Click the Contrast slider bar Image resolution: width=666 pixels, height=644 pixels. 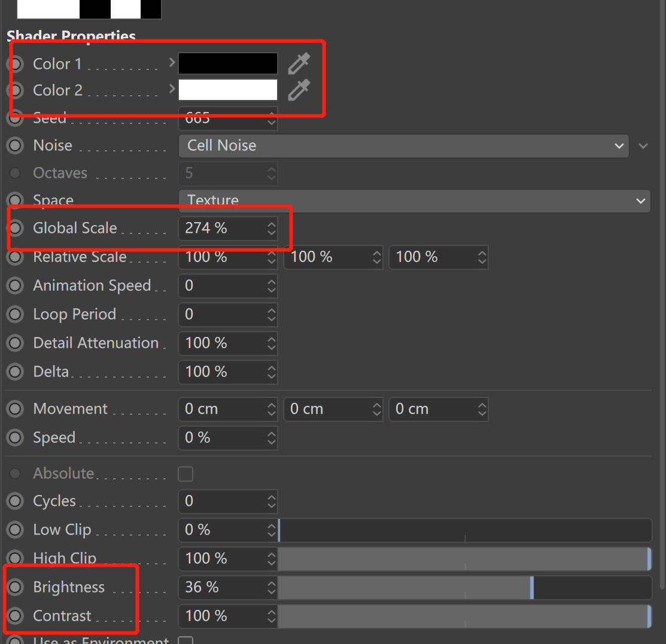coord(465,616)
